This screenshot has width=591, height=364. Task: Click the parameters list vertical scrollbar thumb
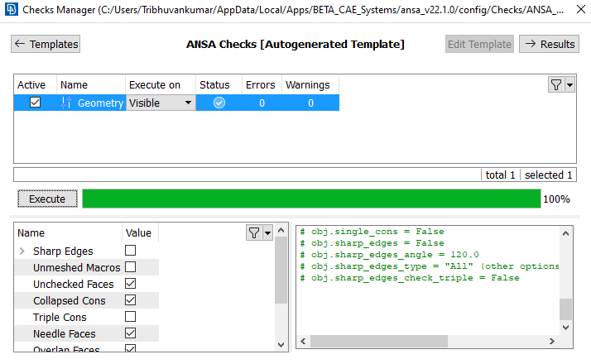tap(281, 270)
